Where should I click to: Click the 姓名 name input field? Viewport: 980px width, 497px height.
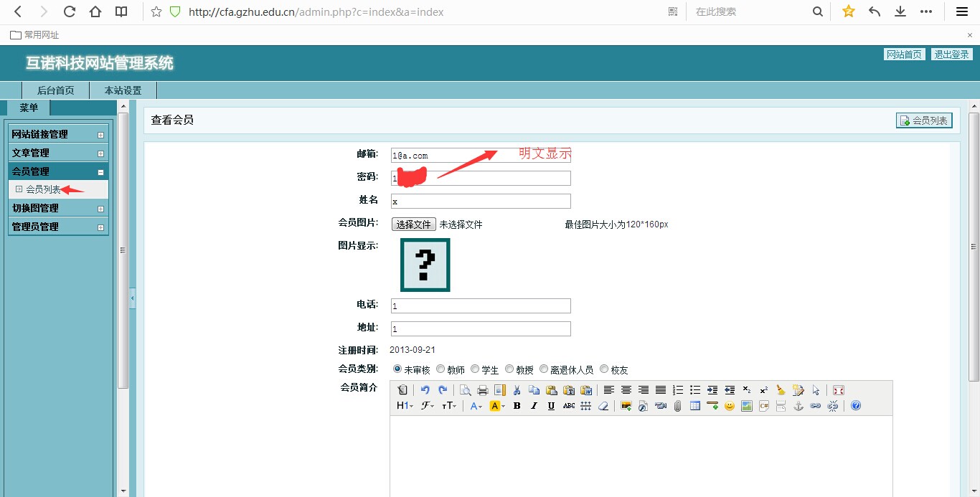[x=481, y=202]
